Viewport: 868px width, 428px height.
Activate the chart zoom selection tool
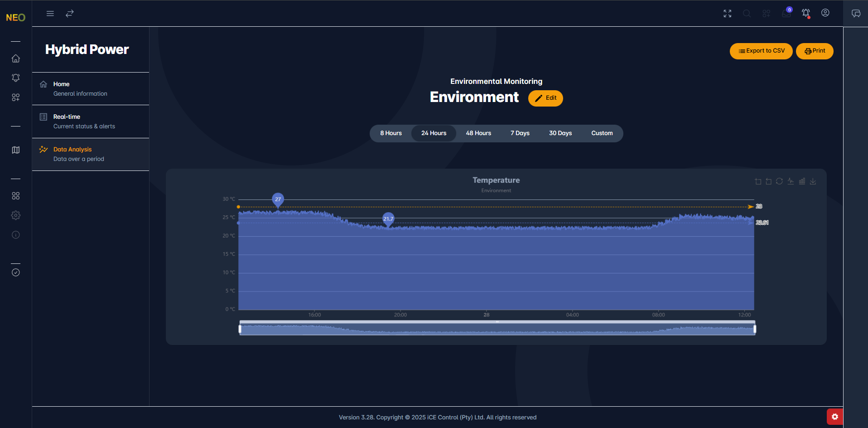tap(758, 181)
